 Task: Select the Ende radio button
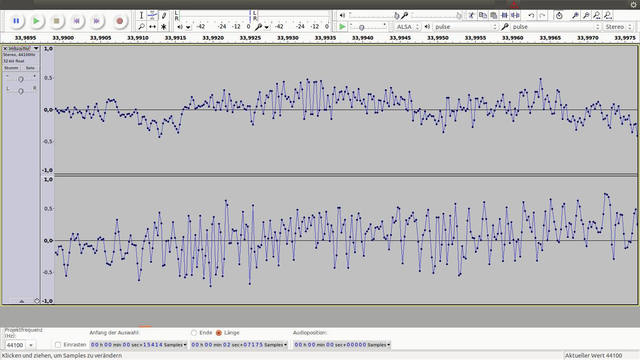pos(194,333)
